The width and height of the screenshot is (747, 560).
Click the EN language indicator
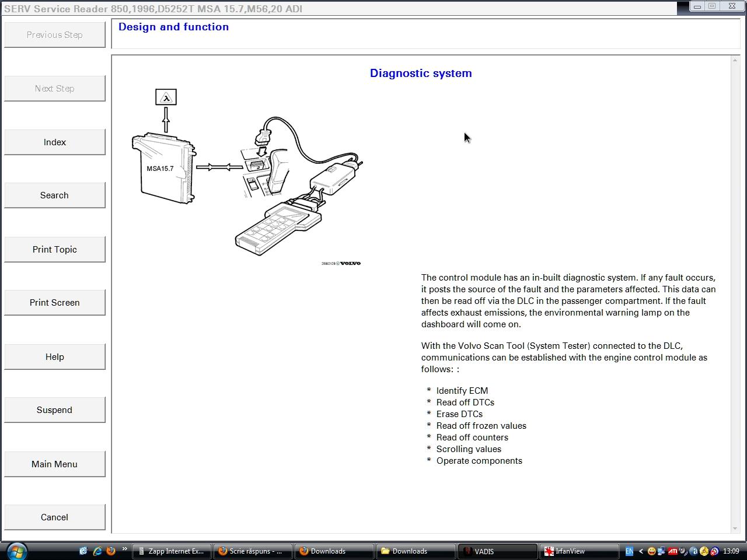click(629, 551)
